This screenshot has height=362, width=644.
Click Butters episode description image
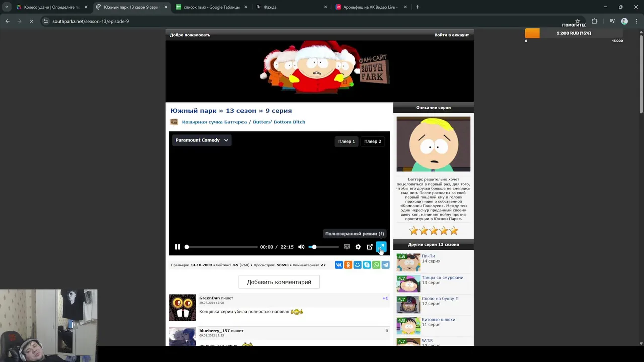point(434,144)
